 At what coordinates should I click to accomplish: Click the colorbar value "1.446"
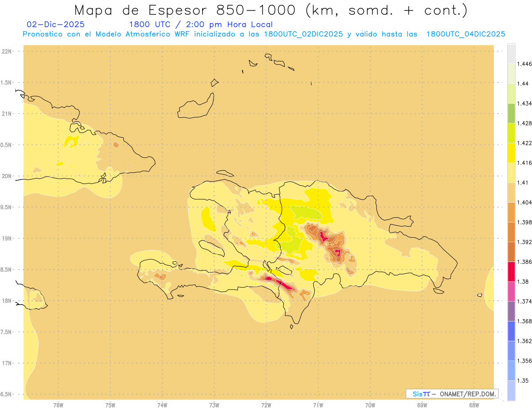(x=525, y=64)
